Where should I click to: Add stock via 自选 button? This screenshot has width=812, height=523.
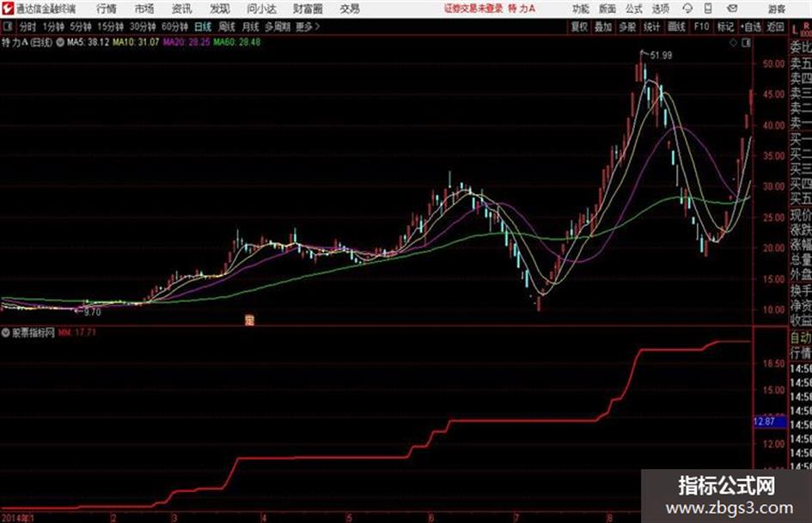(x=750, y=27)
